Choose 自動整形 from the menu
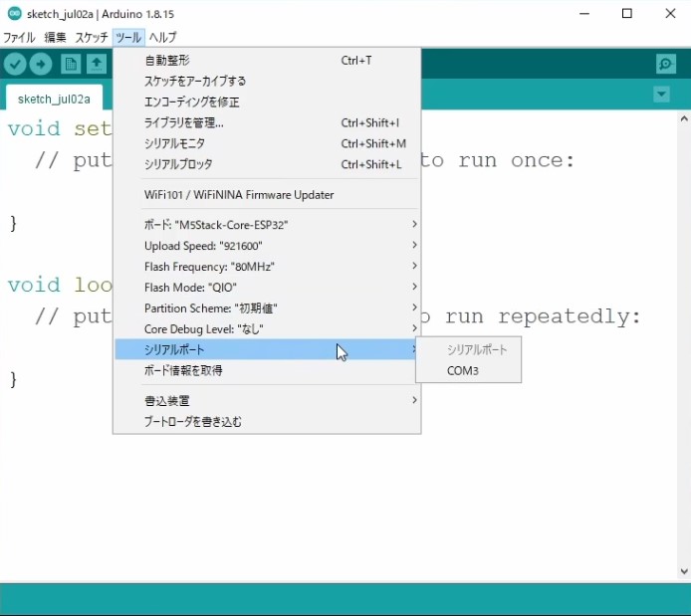 (x=267, y=61)
